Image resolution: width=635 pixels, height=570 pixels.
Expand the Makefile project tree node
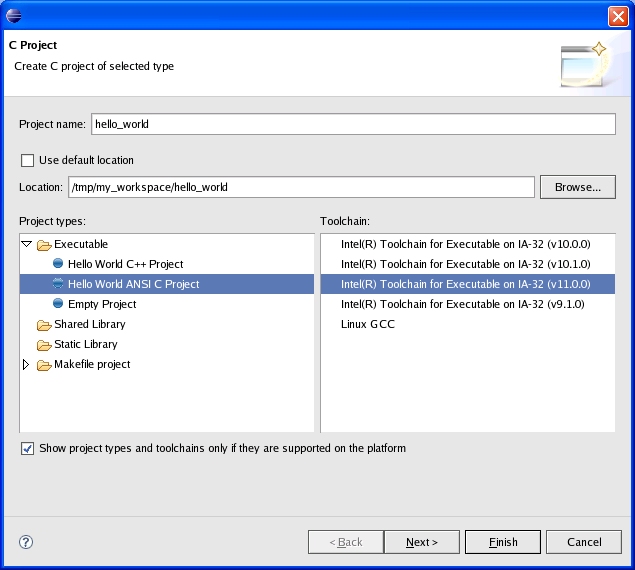pos(27,365)
